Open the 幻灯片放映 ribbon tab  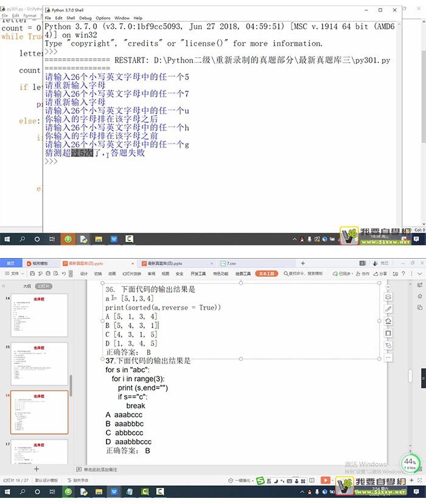pyautogui.click(x=131, y=273)
